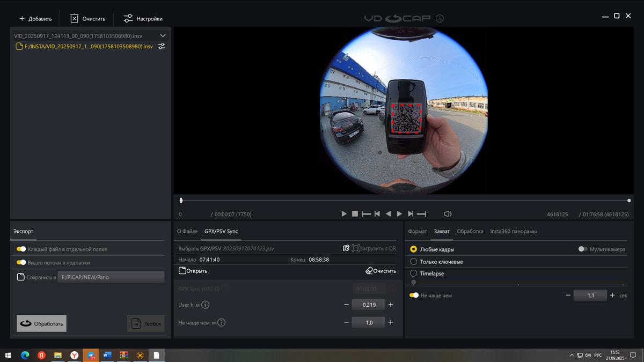Open VDCAP info icon in title
This screenshot has height=362, width=644.
click(440, 18)
